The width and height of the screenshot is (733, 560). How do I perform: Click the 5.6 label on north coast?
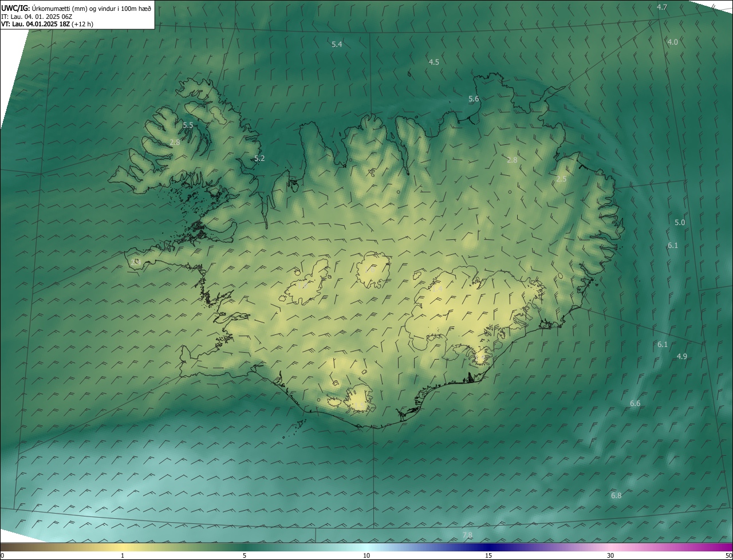(474, 99)
